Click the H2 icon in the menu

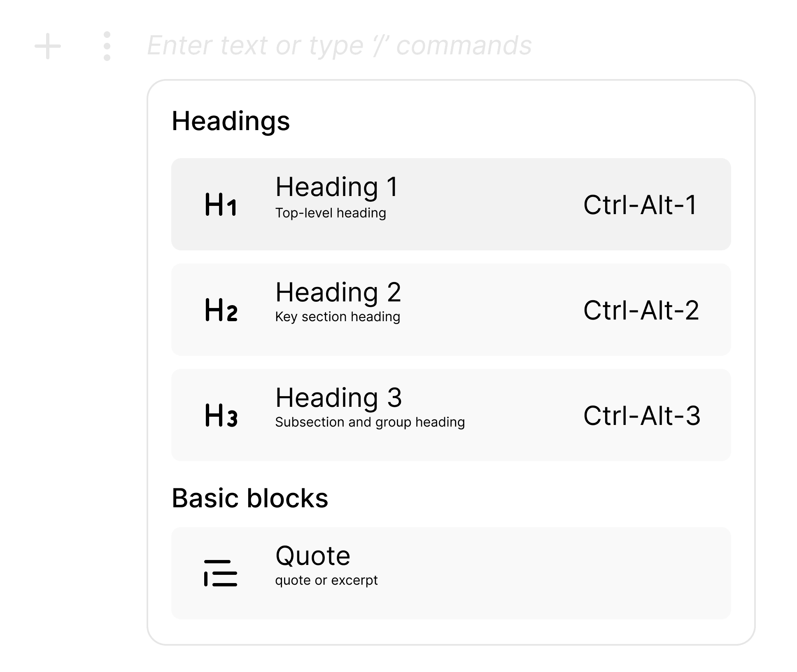point(221,310)
